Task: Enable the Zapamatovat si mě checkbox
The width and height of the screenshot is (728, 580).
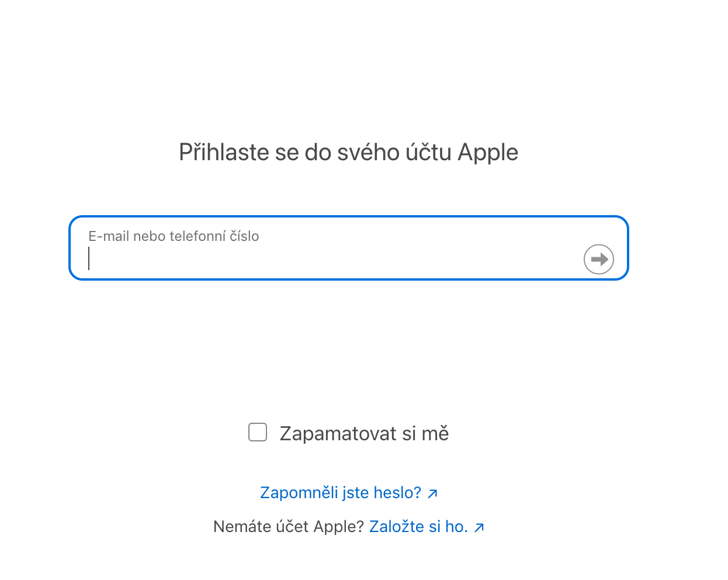Action: (258, 433)
